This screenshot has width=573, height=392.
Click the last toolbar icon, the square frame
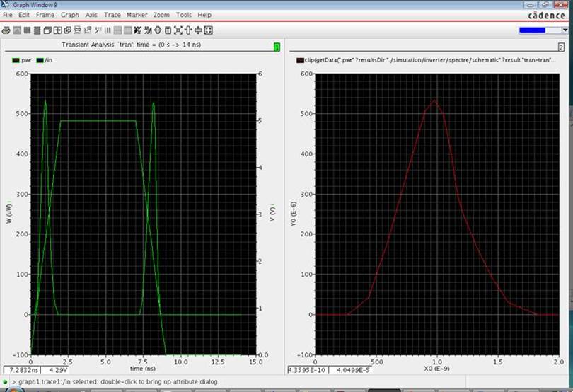click(209, 30)
